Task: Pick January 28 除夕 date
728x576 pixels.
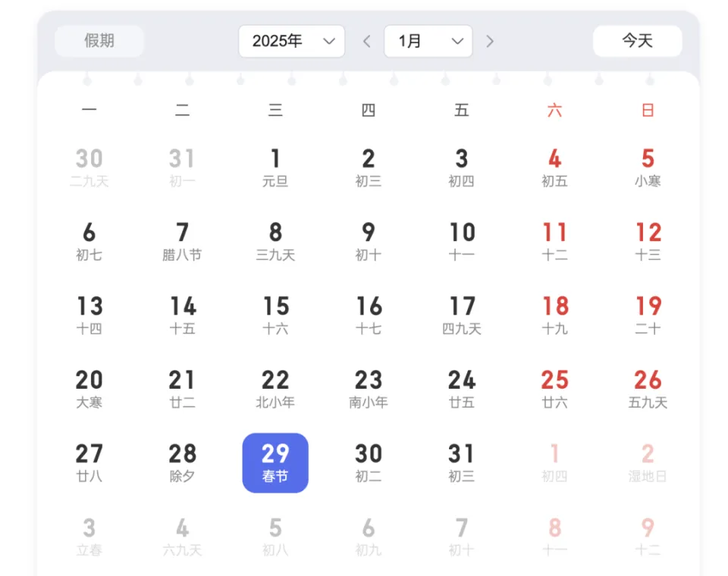Action: 182,462
